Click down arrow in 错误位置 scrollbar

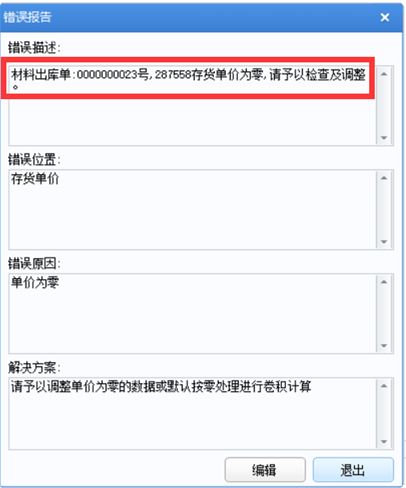coord(384,242)
